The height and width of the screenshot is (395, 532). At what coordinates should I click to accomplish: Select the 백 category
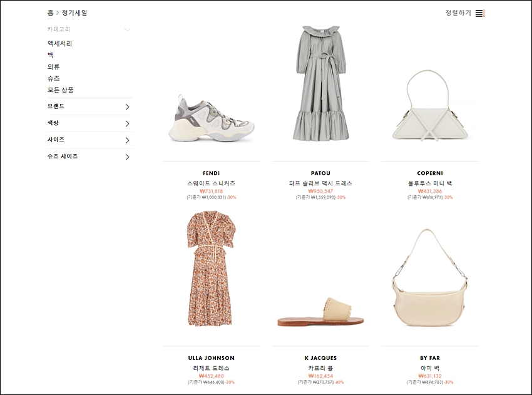click(x=51, y=55)
